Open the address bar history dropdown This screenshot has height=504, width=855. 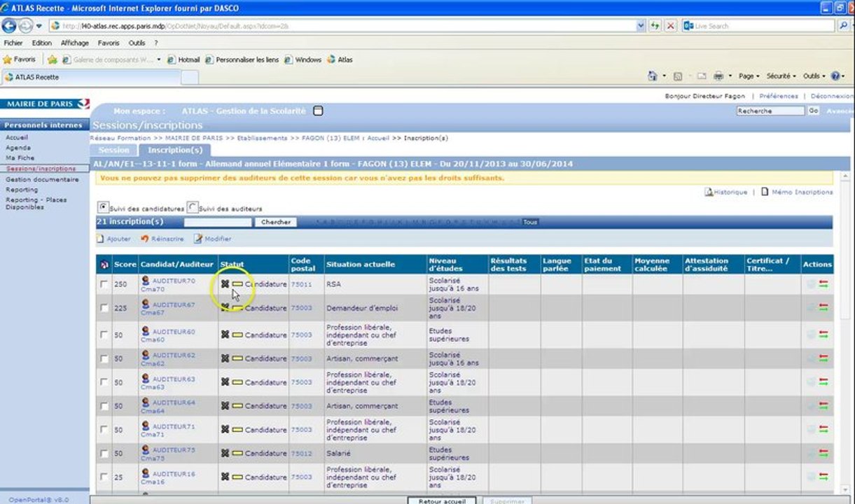coord(641,26)
